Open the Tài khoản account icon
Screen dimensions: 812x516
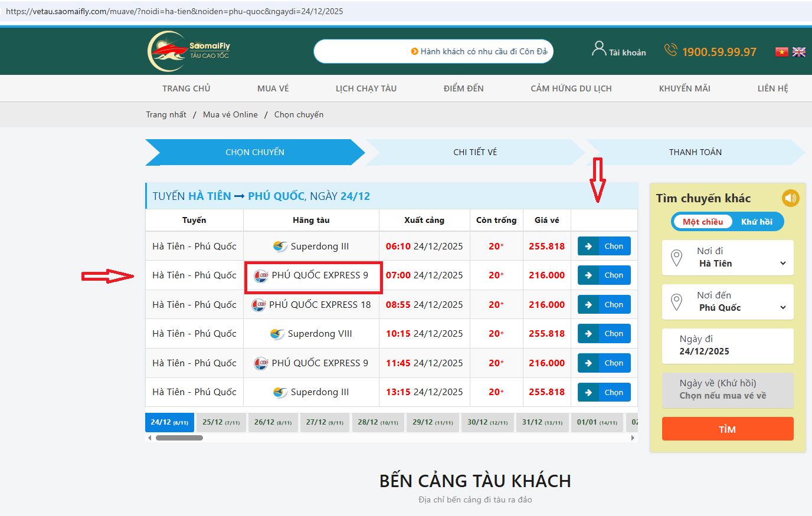click(599, 49)
